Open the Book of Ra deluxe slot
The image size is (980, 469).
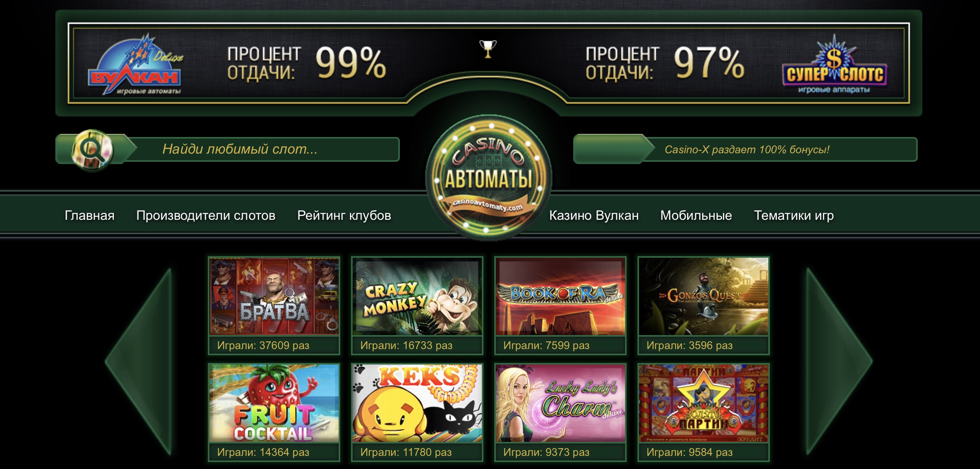560,305
